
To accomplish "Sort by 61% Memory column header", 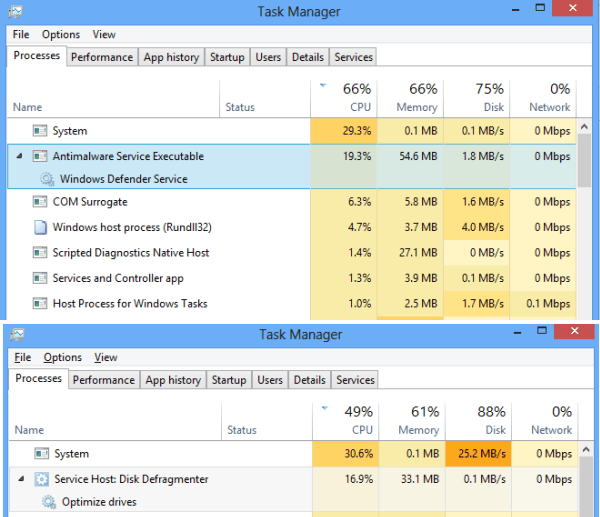I will [412, 421].
